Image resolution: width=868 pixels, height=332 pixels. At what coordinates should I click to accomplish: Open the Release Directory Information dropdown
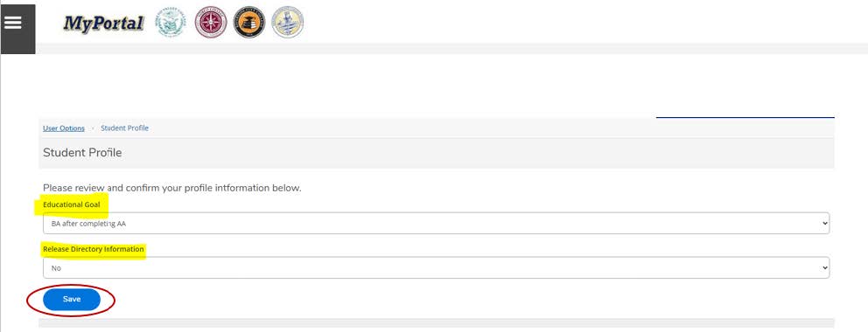(437, 267)
